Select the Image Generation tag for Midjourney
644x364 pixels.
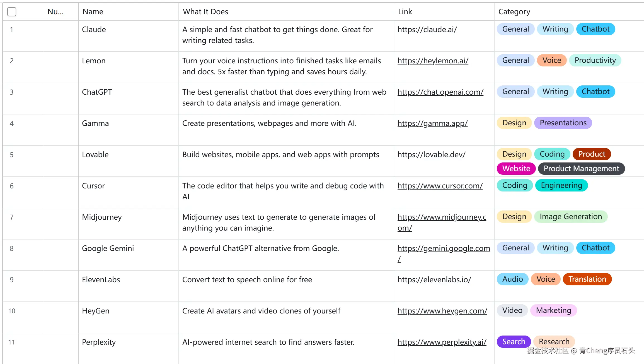click(x=571, y=217)
